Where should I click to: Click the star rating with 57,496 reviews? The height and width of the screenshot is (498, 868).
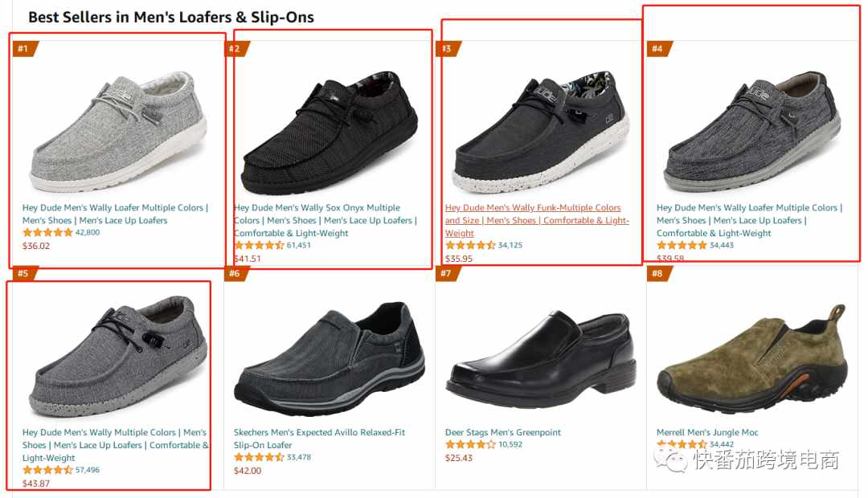(47, 470)
